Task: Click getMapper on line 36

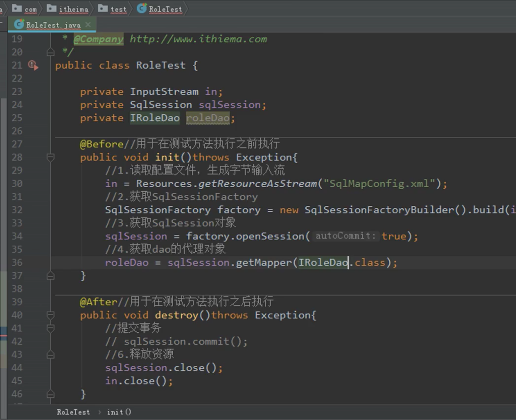Action: 264,262
